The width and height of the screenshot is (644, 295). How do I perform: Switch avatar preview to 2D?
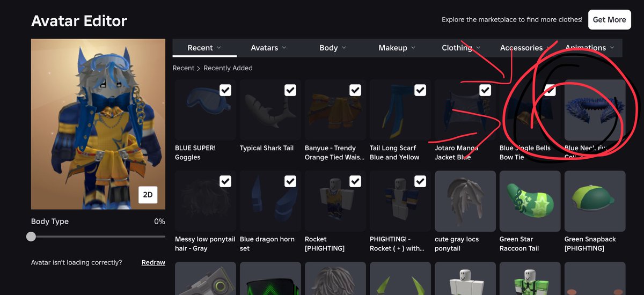coord(148,195)
